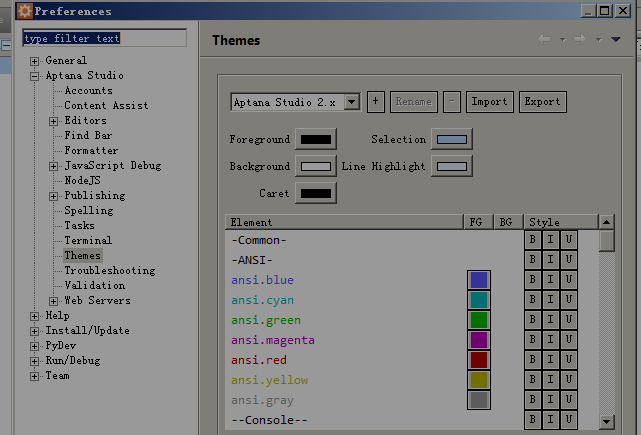
Task: Expand the Run/Debug tree node
Action: tap(34, 362)
